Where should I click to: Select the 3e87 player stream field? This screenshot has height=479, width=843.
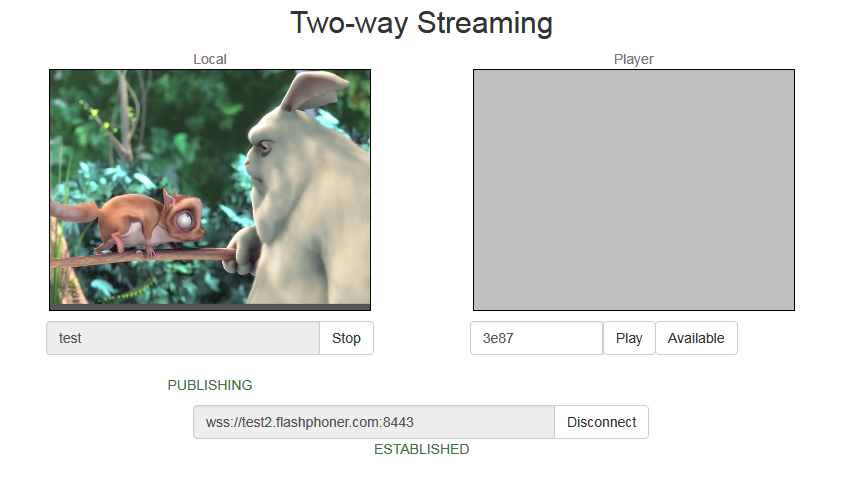536,338
